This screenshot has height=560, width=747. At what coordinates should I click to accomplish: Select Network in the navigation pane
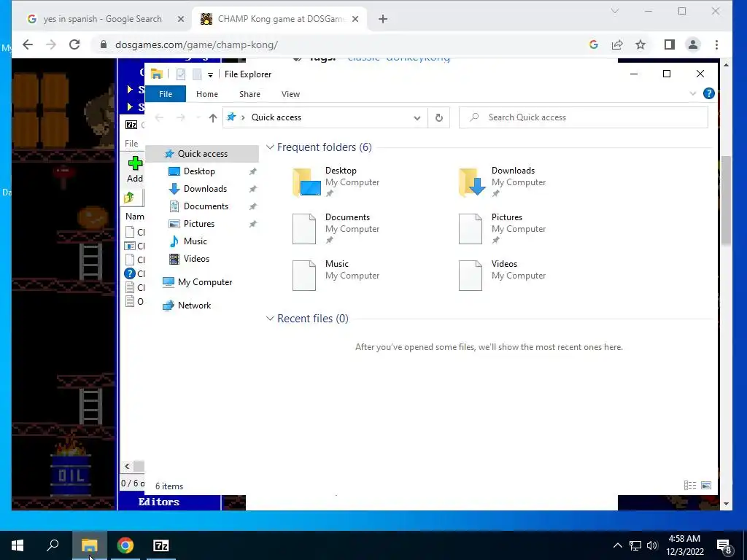(x=194, y=306)
